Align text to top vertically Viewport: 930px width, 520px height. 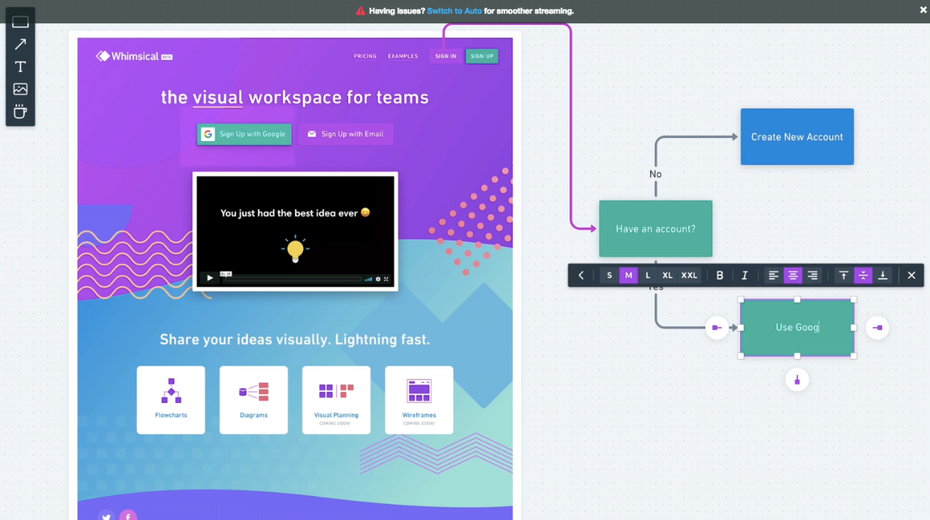843,275
